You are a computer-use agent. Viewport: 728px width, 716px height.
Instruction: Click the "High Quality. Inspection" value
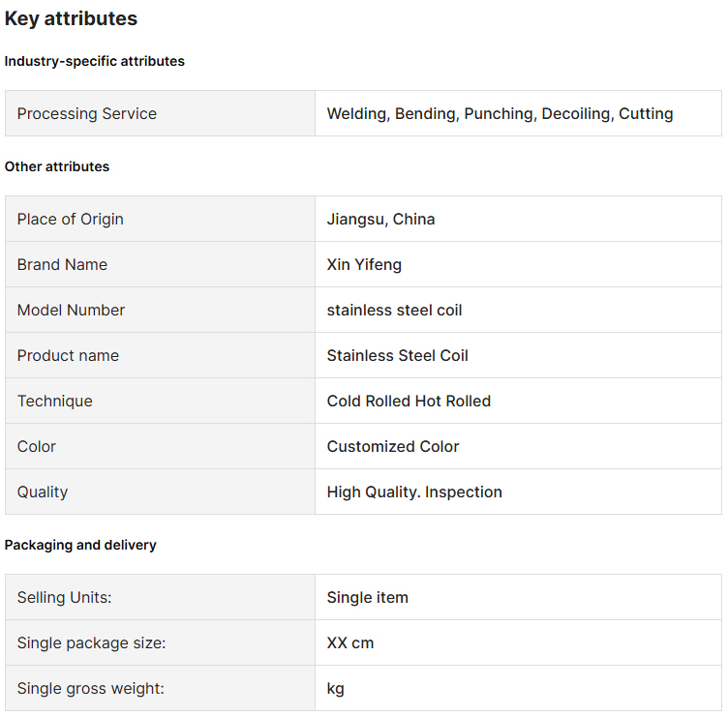[414, 492]
